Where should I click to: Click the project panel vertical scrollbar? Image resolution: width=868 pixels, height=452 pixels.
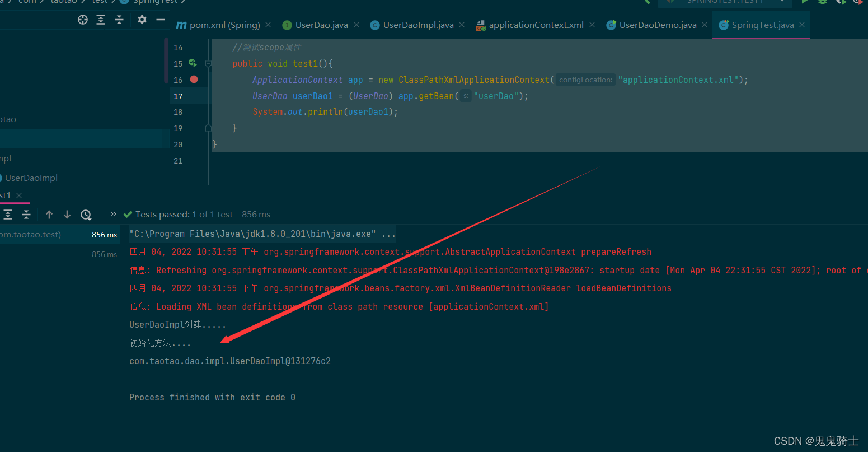pos(166,60)
